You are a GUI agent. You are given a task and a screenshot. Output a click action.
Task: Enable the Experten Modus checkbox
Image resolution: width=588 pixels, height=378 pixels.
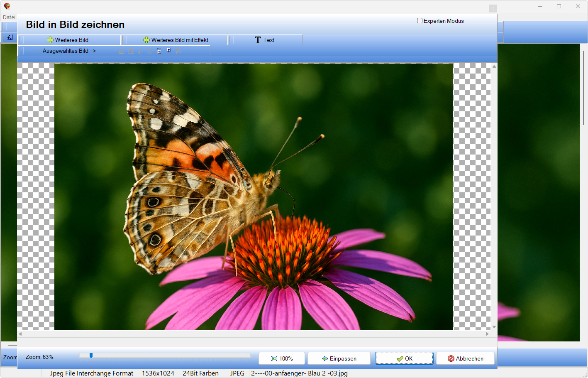[420, 21]
